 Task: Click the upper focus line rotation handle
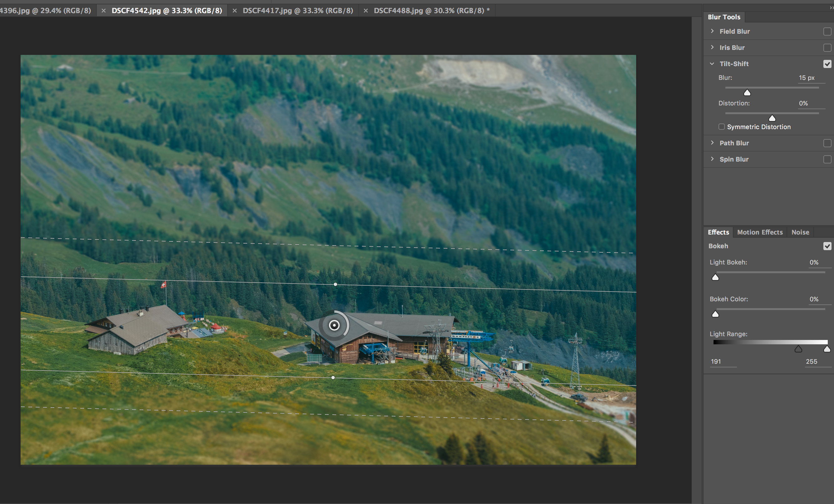coord(335,284)
